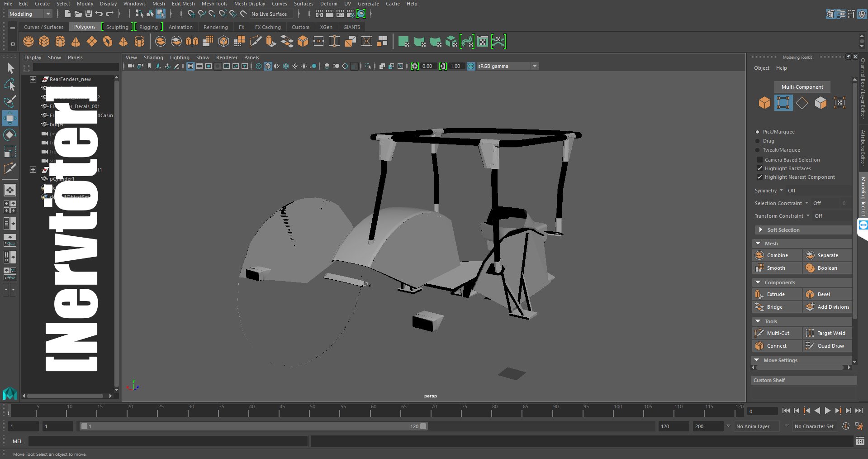Select the Rotate tool in toolbox
The height and width of the screenshot is (459, 868).
point(9,135)
